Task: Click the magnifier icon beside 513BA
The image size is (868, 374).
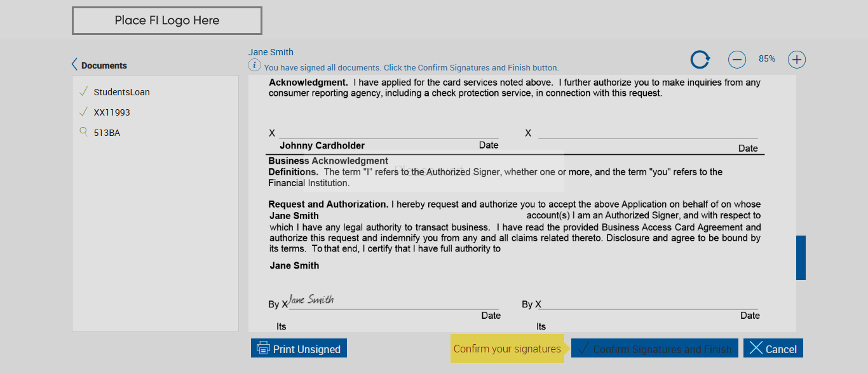Action: coord(83,132)
